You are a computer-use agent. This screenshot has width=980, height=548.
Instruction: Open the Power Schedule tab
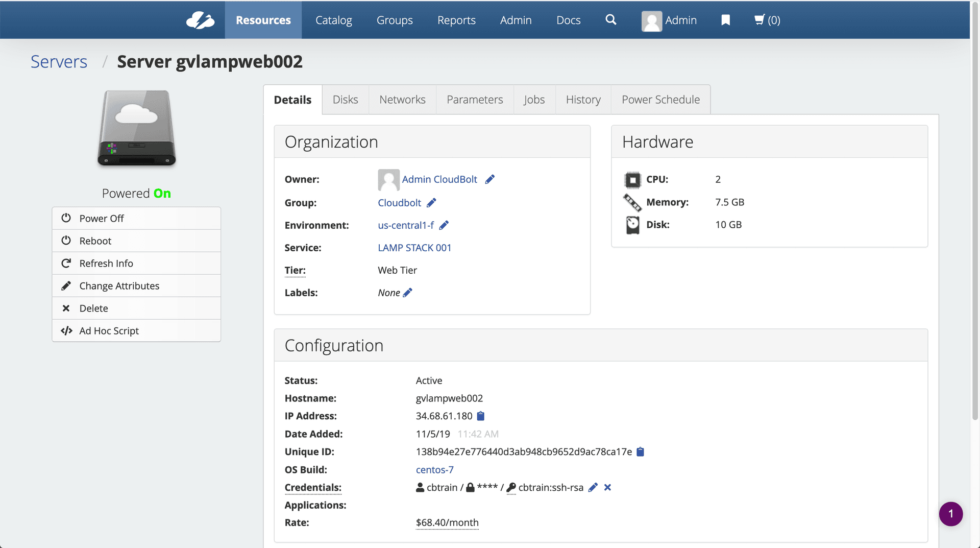pos(660,99)
